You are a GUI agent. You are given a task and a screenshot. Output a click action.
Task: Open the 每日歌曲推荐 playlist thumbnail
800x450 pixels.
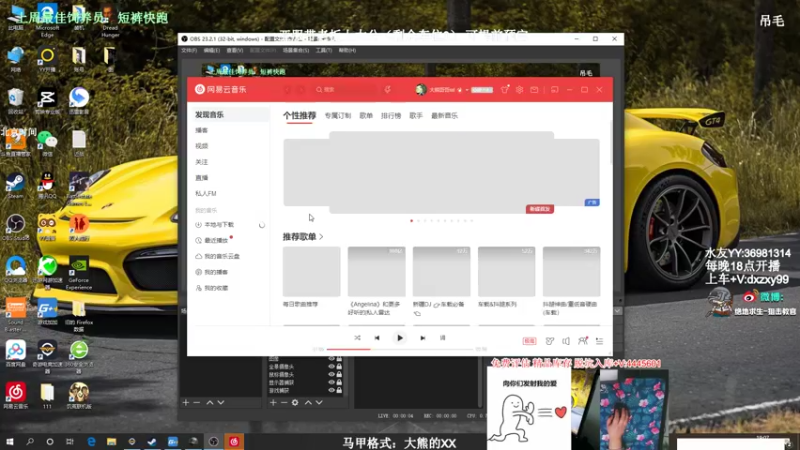pos(311,271)
